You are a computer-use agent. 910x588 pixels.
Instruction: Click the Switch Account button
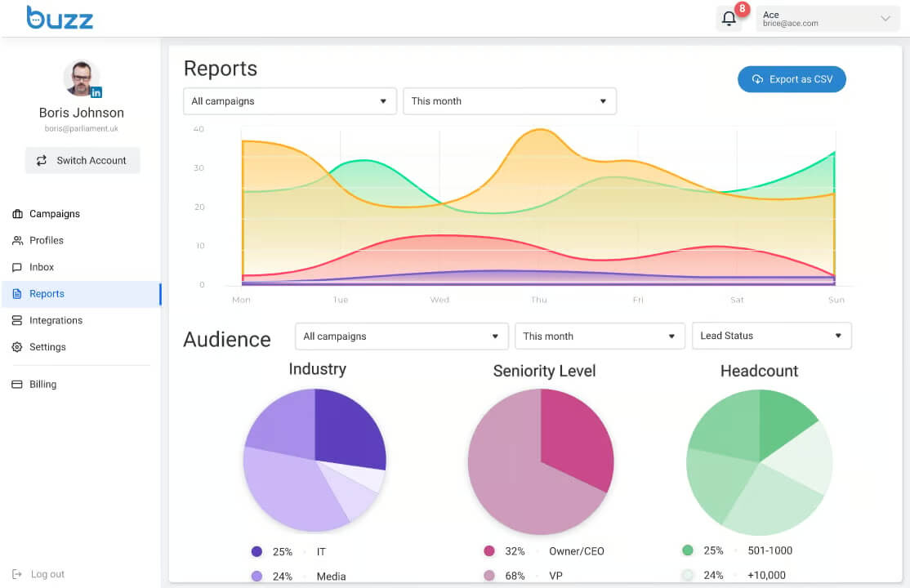pyautogui.click(x=83, y=160)
